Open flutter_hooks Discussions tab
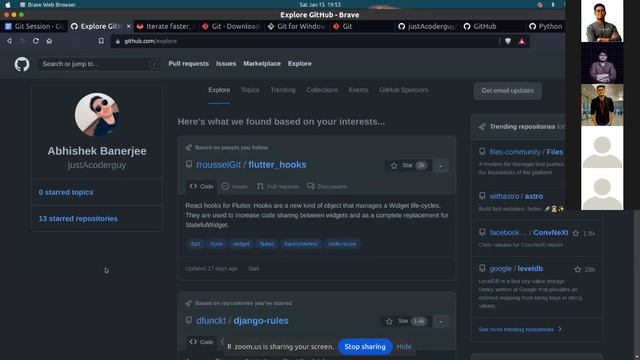 (327, 186)
